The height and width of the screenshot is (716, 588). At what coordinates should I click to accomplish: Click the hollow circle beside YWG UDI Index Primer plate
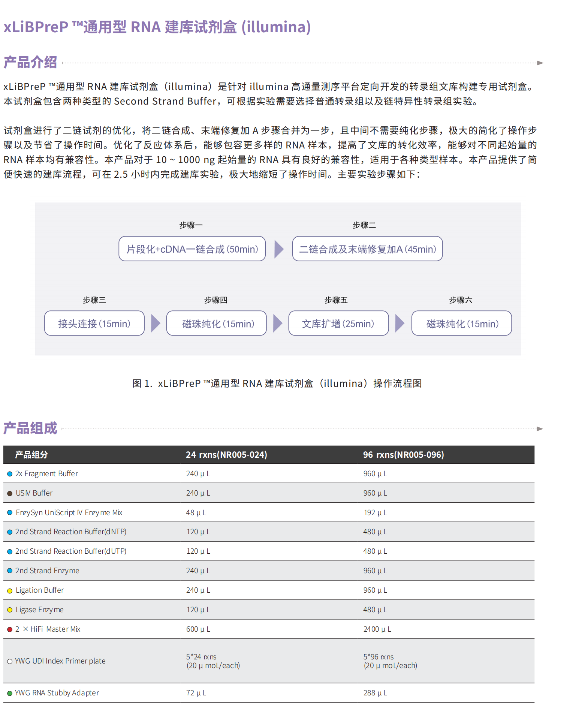click(x=10, y=661)
